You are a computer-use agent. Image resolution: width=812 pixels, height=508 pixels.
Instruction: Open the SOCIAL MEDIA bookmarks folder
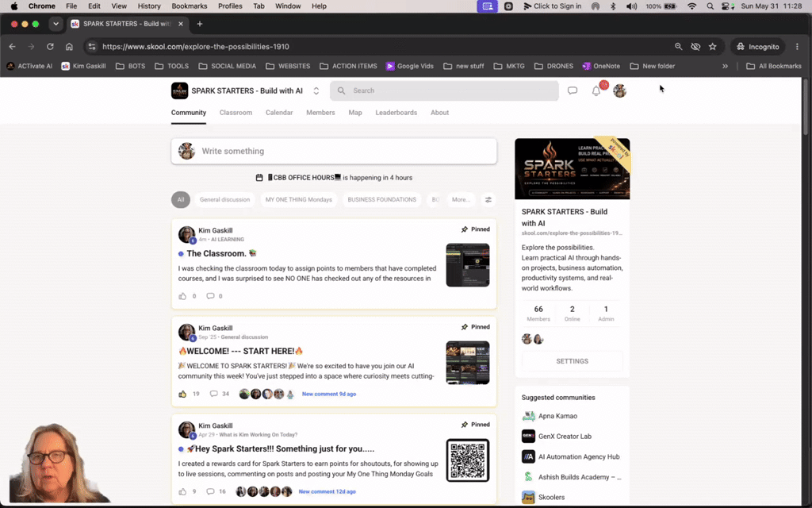point(228,67)
